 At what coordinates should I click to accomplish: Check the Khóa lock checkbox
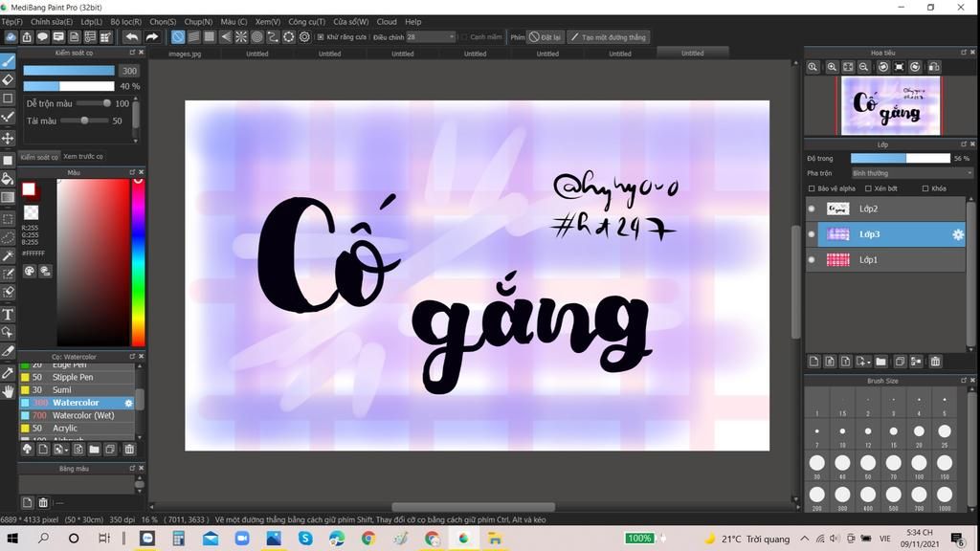click(x=925, y=188)
